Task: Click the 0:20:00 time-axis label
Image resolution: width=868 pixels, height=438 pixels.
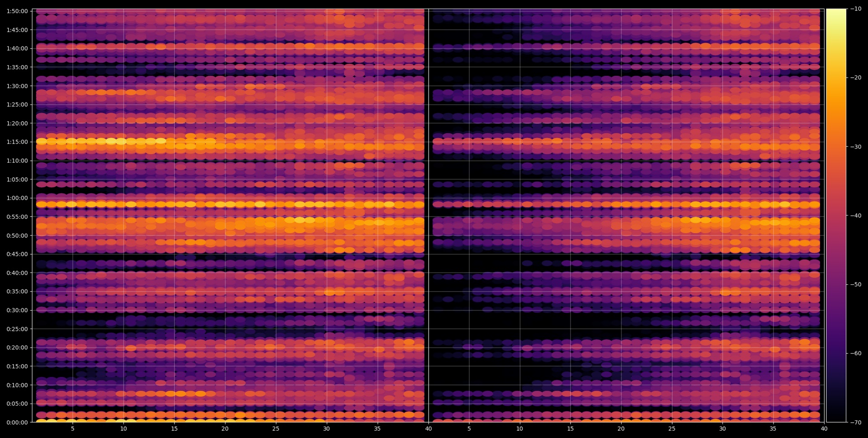Action: [x=17, y=348]
